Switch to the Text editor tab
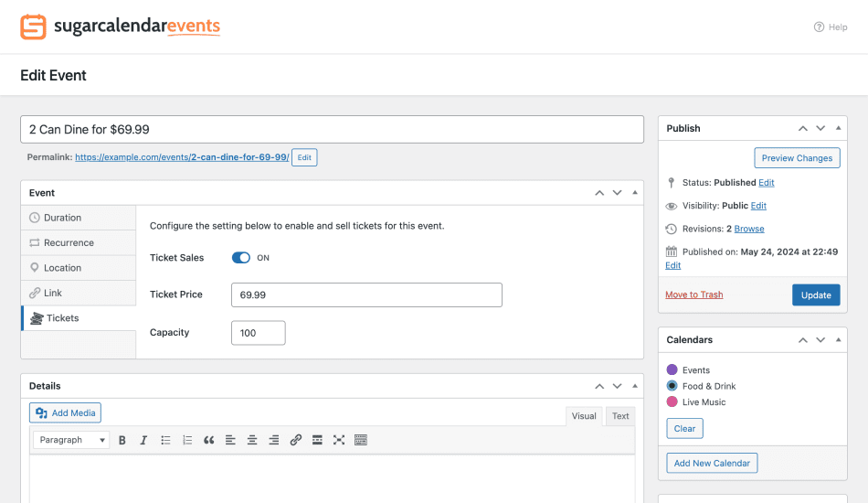This screenshot has height=503, width=868. [x=620, y=416]
